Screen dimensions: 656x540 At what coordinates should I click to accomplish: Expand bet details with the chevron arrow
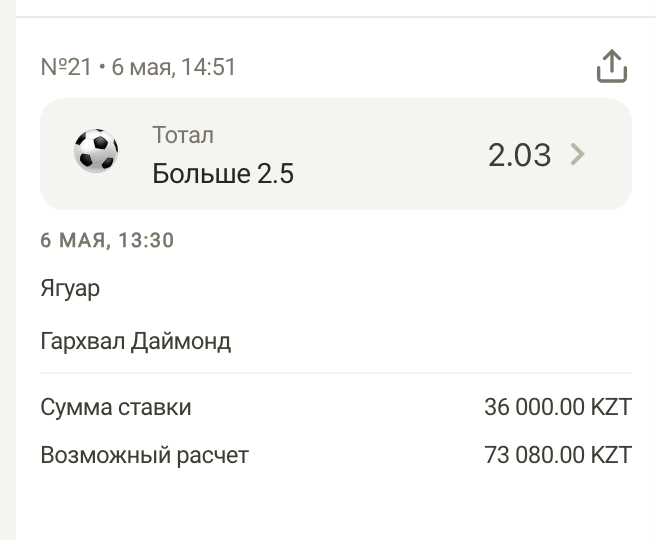577,154
